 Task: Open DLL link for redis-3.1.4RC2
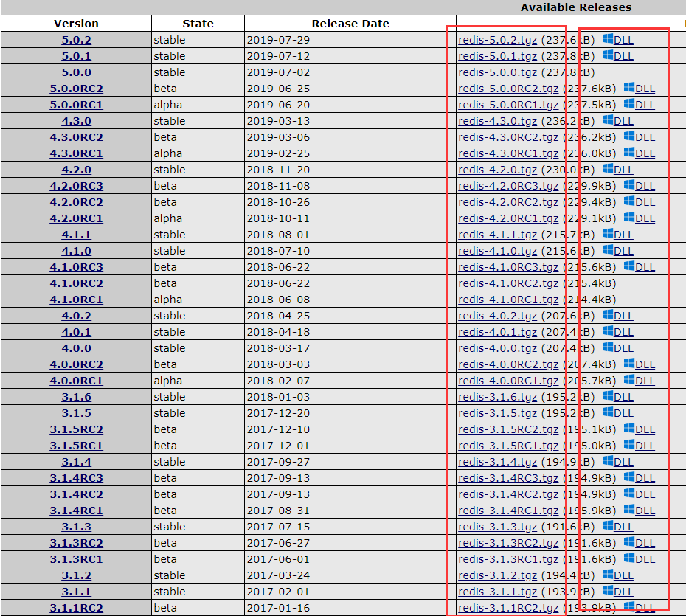[x=645, y=494]
